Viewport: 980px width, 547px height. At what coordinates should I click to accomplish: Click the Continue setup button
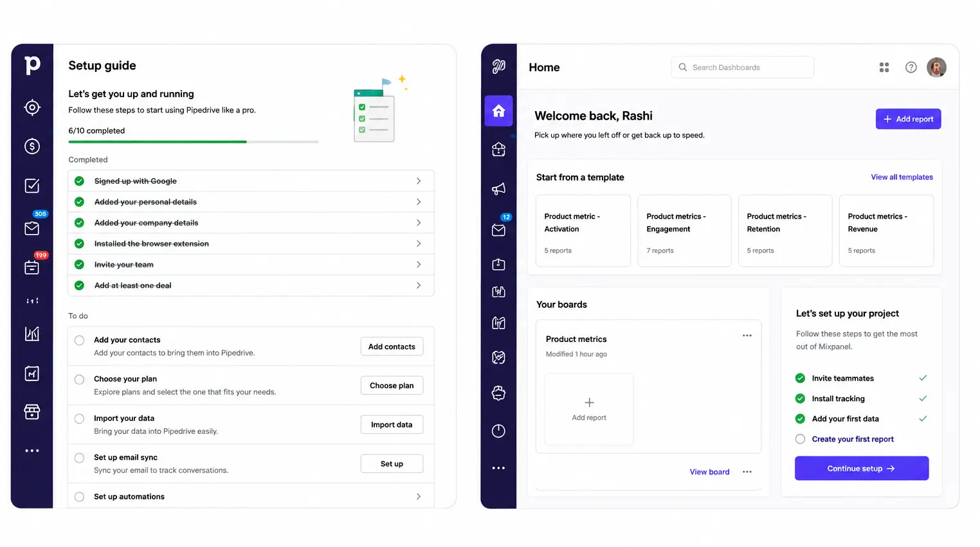click(862, 469)
